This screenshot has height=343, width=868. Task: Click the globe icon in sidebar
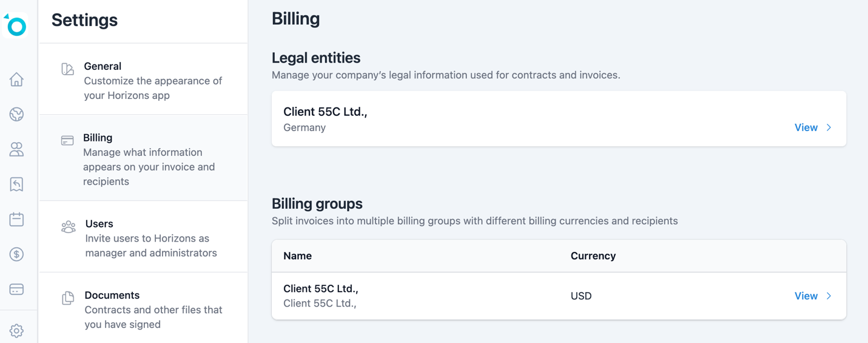point(16,114)
